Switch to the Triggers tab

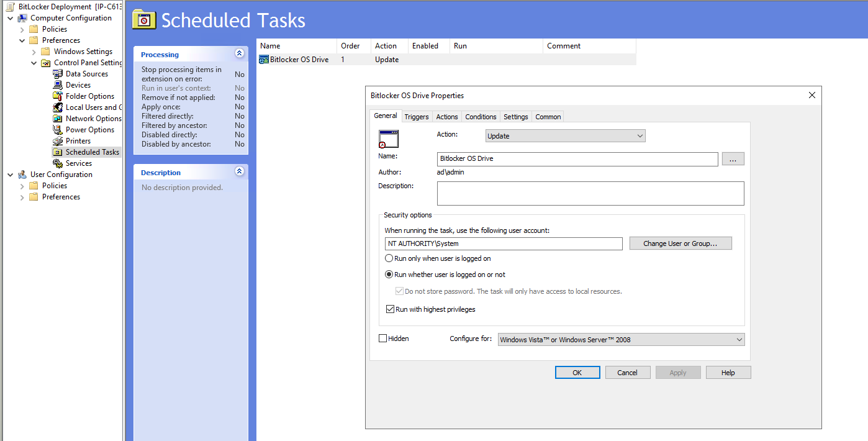pos(417,117)
